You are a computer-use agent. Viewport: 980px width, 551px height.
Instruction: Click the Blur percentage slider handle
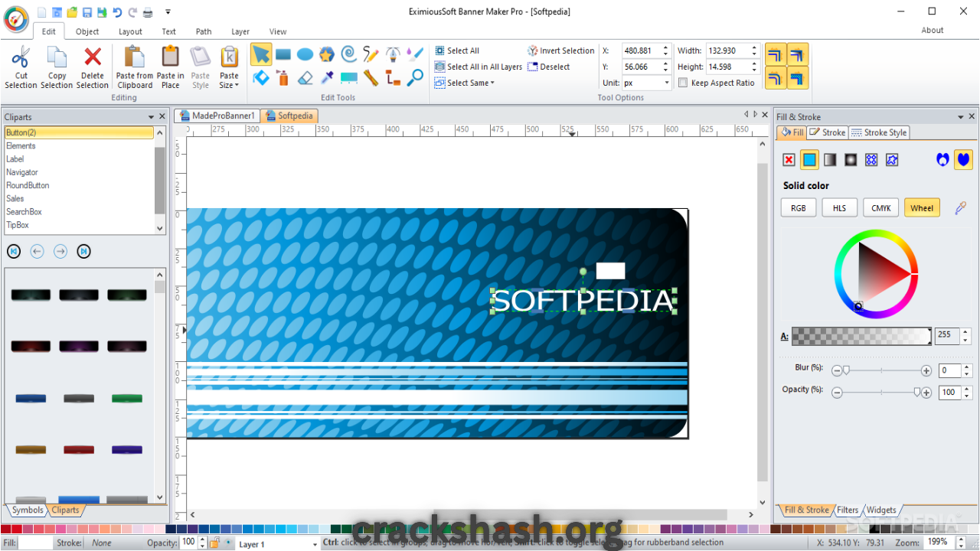tap(847, 370)
